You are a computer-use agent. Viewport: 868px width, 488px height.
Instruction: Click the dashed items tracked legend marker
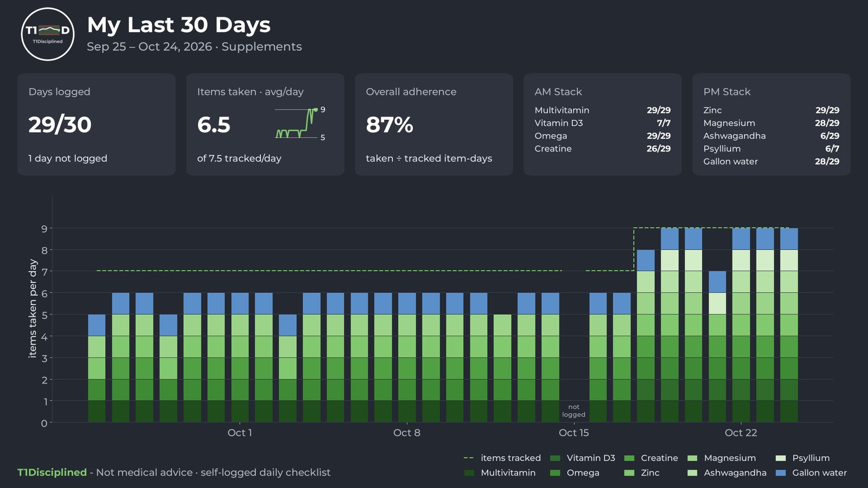pyautogui.click(x=469, y=458)
